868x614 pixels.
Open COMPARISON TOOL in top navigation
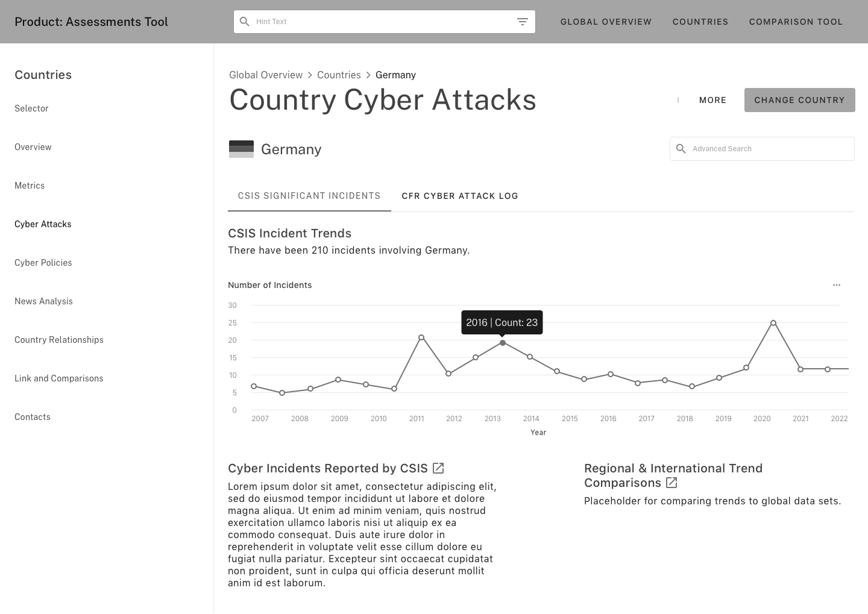[796, 22]
